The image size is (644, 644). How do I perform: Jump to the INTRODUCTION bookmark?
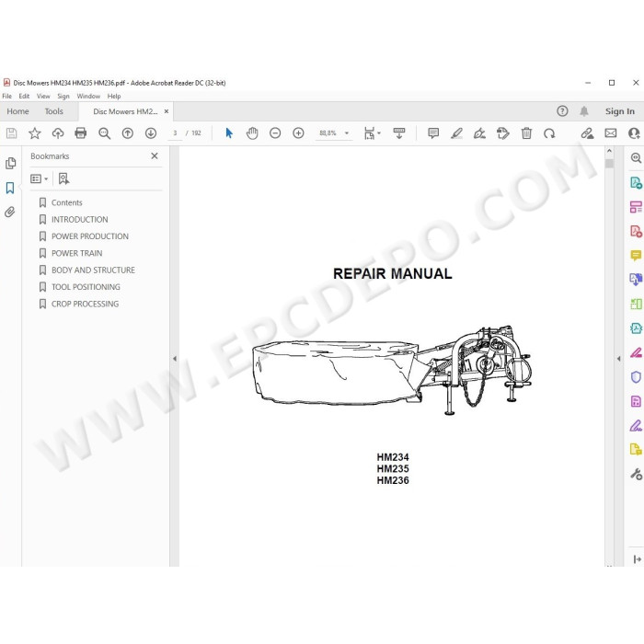80,219
